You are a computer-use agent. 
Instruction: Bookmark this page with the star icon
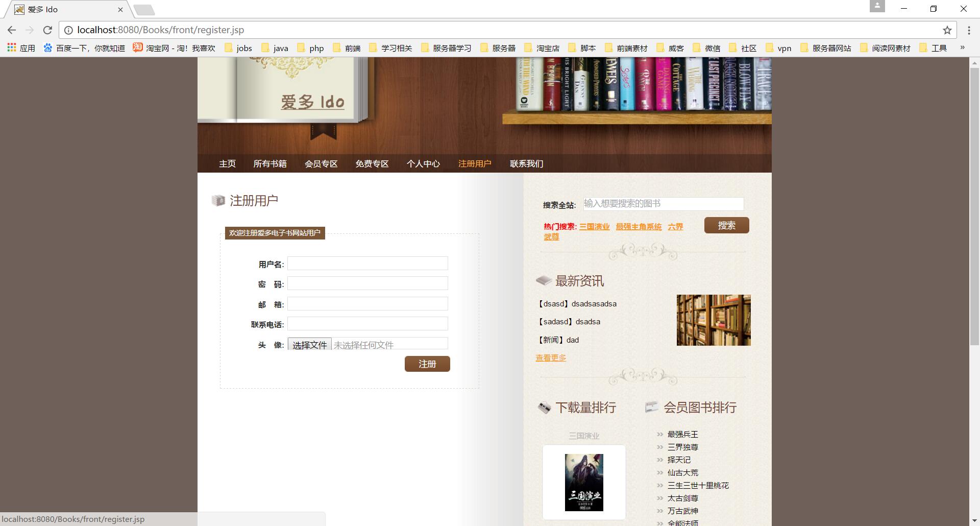[x=947, y=30]
